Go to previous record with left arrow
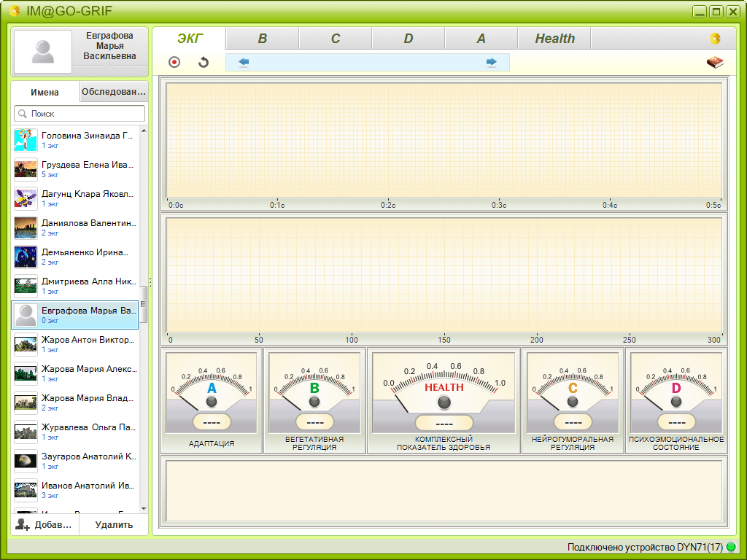This screenshot has width=747, height=560. pos(244,62)
